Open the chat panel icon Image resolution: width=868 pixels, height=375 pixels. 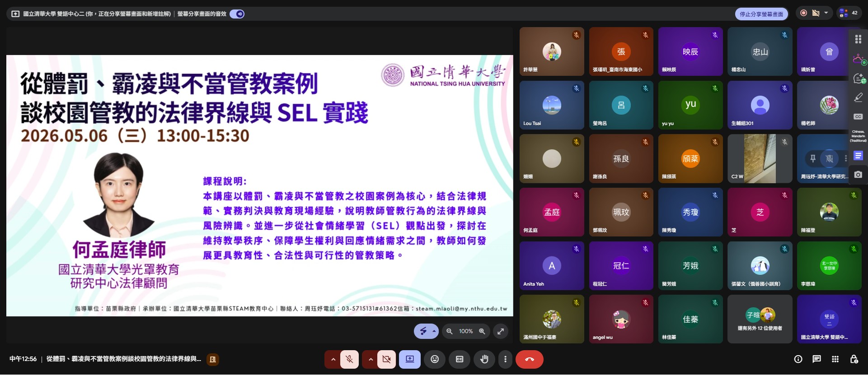[x=816, y=360]
